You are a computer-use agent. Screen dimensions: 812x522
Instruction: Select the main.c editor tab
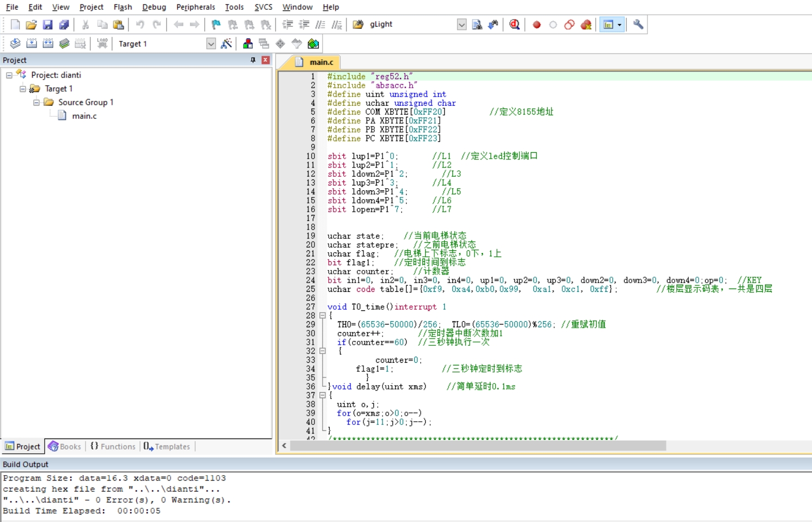315,62
